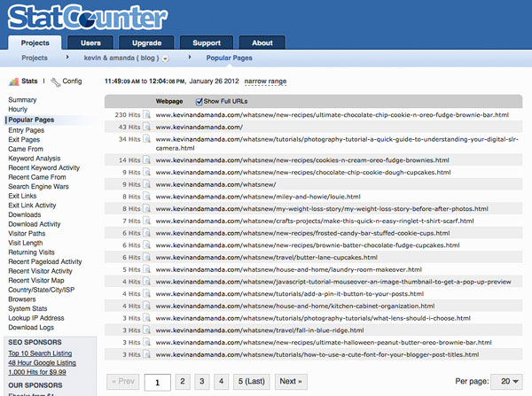Jump to page 5 (Last)
532x396 pixels.
[252, 382]
